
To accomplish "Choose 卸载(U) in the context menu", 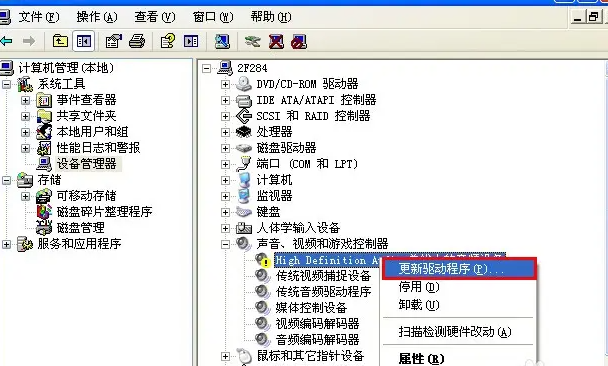I will [419, 305].
